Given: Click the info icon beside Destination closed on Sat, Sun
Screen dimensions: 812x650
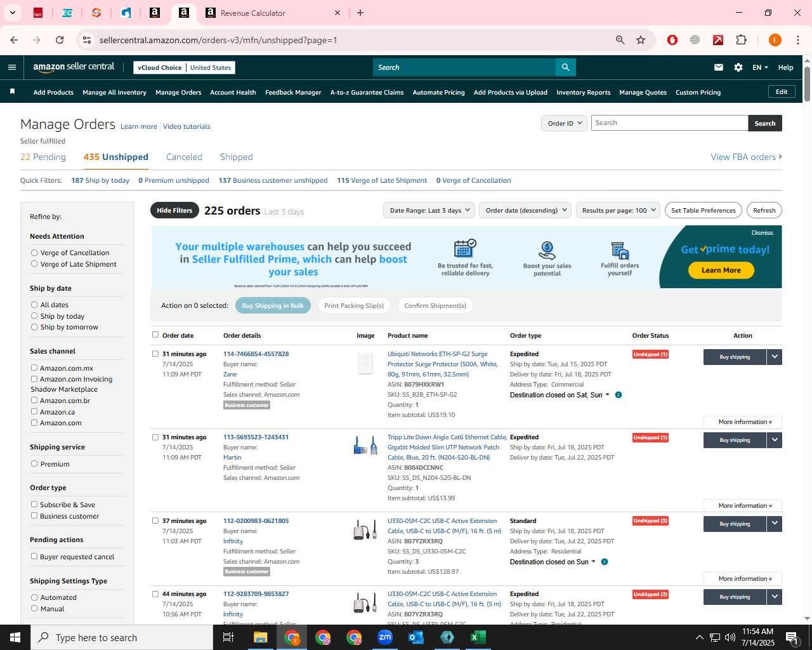Looking at the screenshot, I should click(619, 395).
